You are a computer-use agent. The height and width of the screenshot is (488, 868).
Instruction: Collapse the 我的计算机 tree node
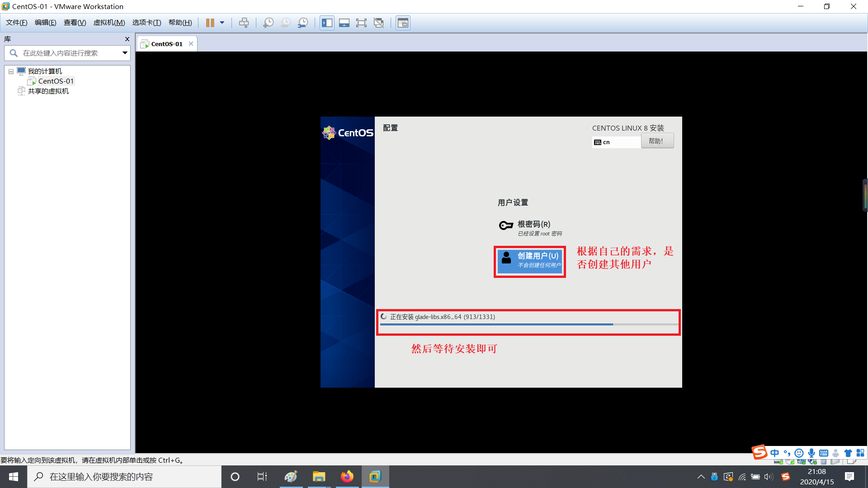coord(11,71)
